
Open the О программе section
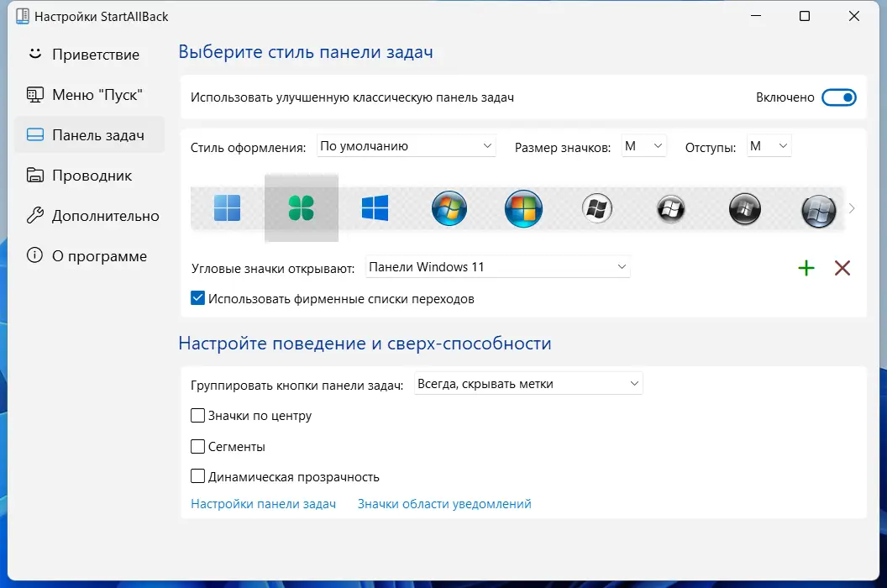pyautogui.click(x=89, y=256)
